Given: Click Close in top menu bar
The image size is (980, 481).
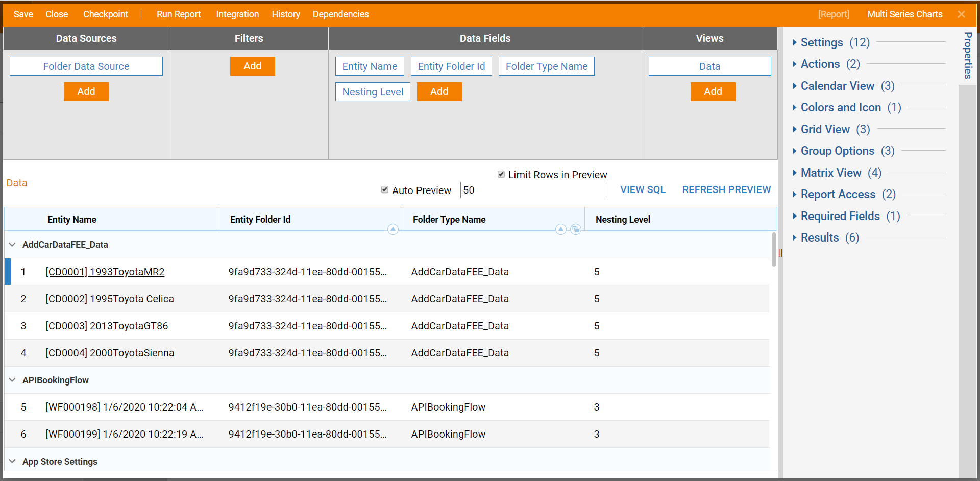Looking at the screenshot, I should (57, 14).
